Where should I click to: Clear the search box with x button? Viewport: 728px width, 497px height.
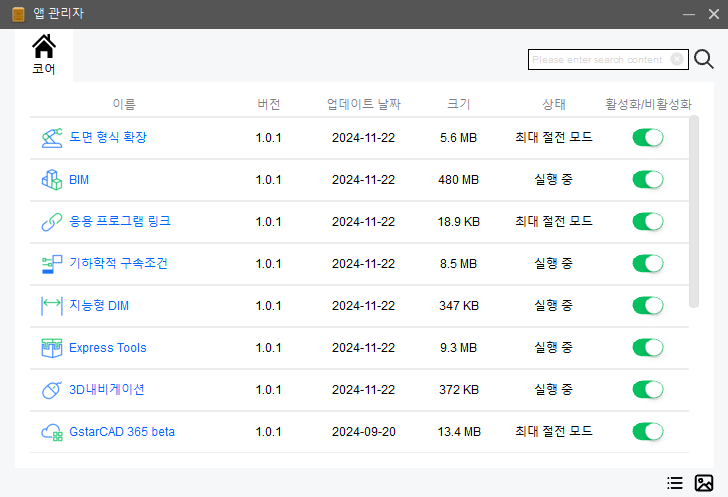click(677, 59)
